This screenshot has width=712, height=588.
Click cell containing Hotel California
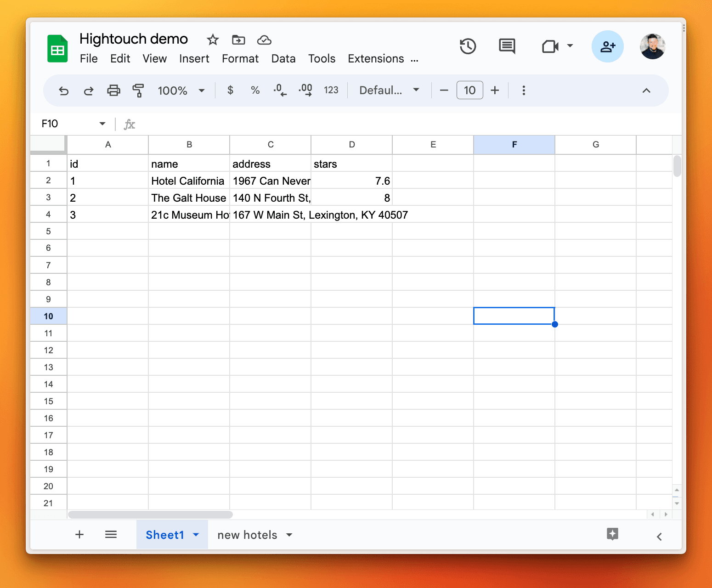click(189, 181)
